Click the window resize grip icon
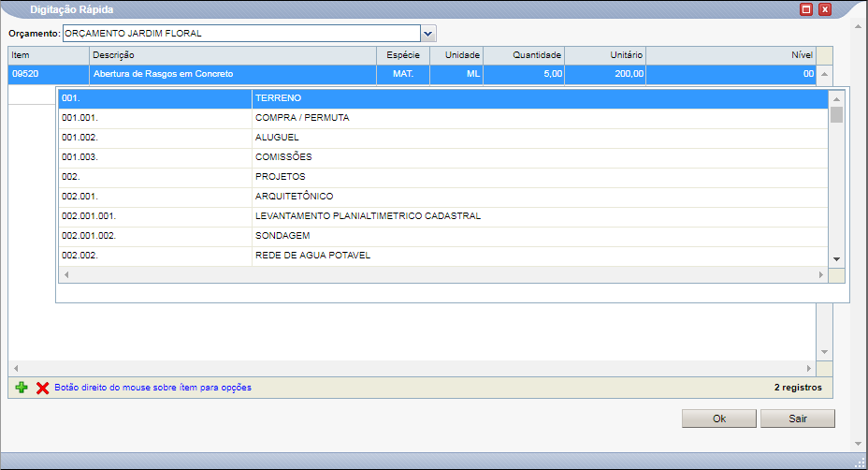This screenshot has width=868, height=470. click(x=861, y=463)
